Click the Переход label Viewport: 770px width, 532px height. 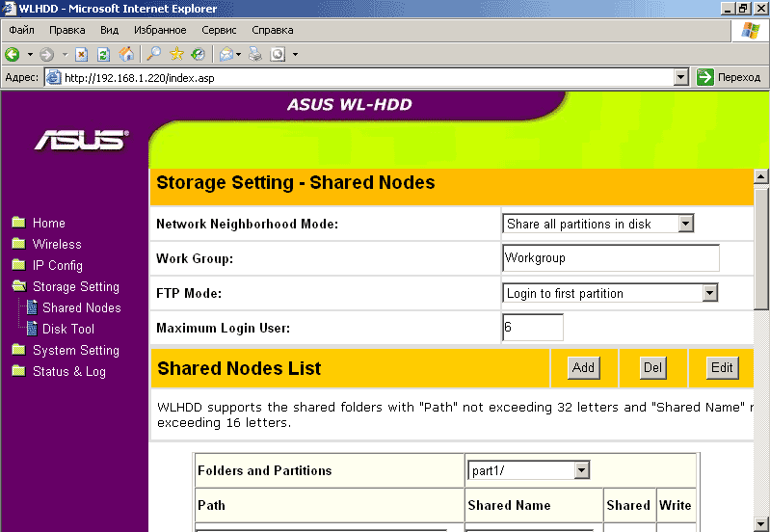click(739, 77)
